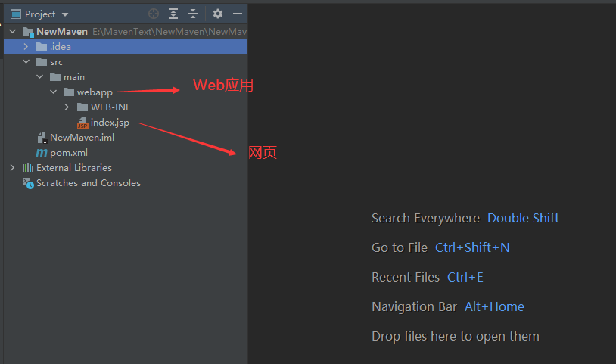Select the main folder

[73, 77]
